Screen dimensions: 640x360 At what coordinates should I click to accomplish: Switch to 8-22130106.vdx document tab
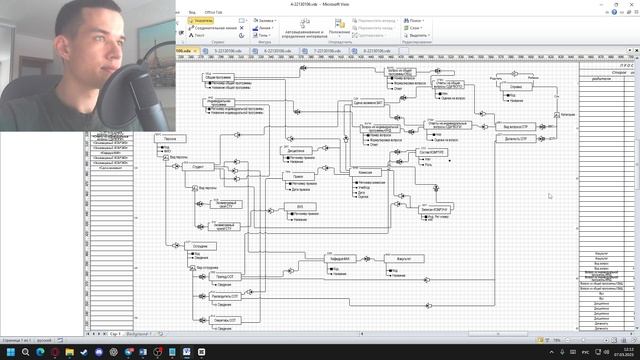(x=375, y=51)
